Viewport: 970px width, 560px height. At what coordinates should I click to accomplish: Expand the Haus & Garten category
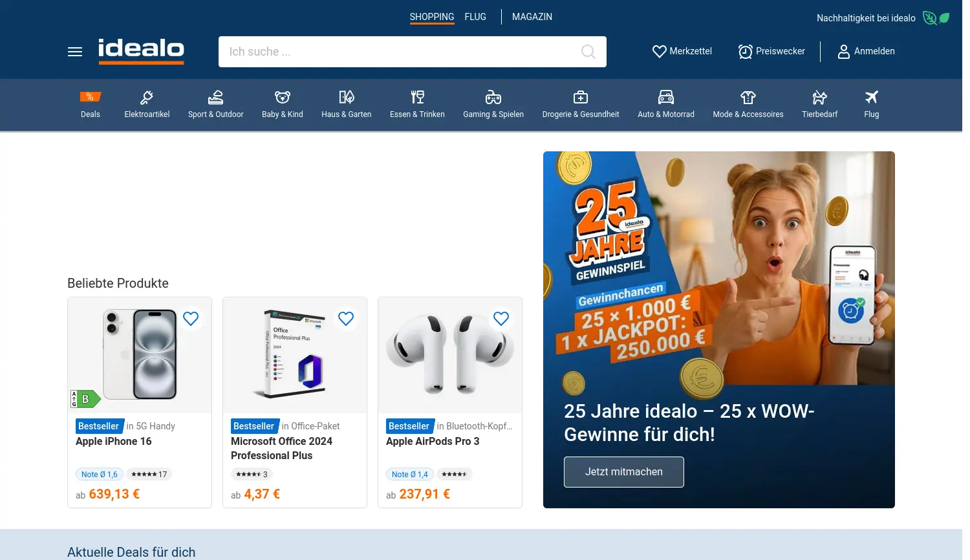click(346, 105)
